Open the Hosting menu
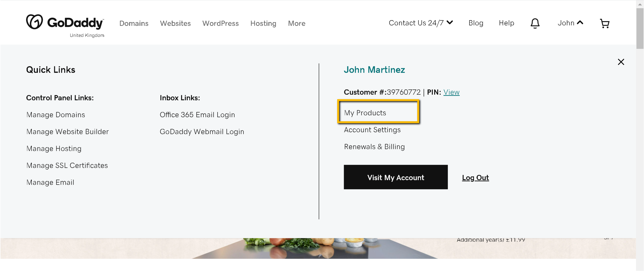 tap(263, 23)
